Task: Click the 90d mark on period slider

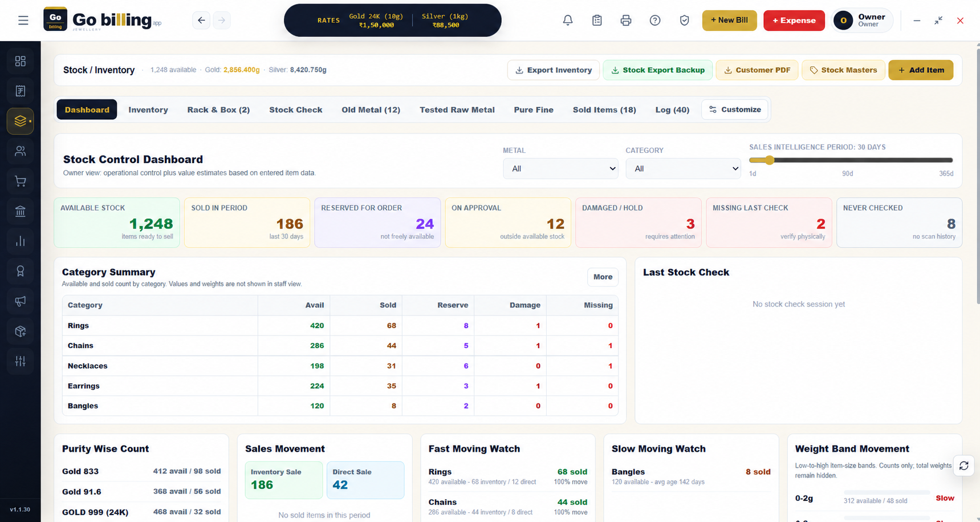Action: pos(848,173)
